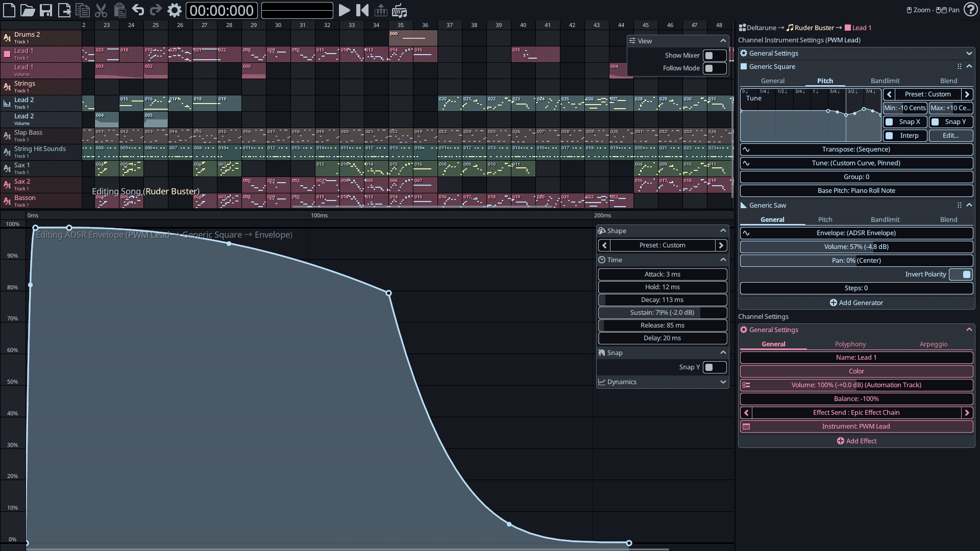Click the keyboard with music note icon
This screenshot has height=551, width=980.
click(400, 10)
